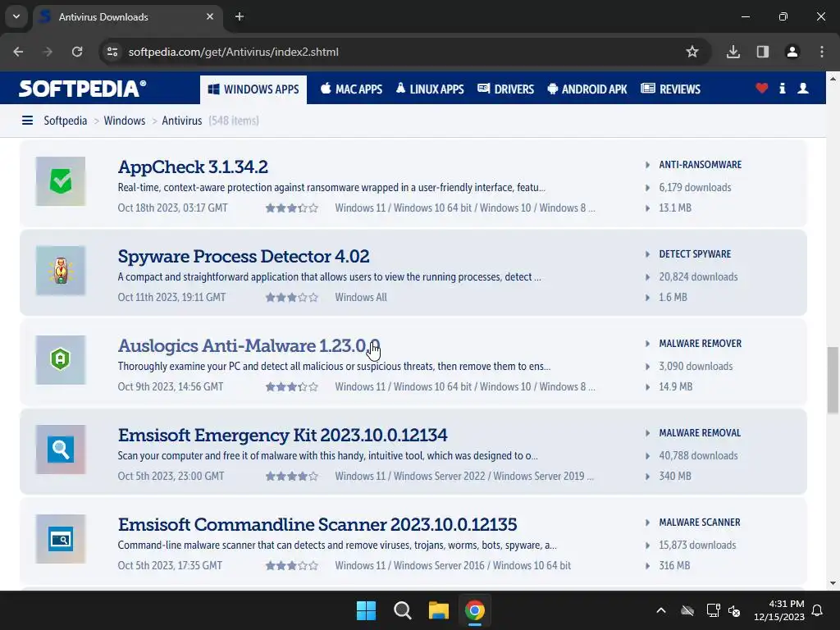Open the Spyware Process Detector 4.02 link
Screen dimensions: 840x630
(x=244, y=257)
